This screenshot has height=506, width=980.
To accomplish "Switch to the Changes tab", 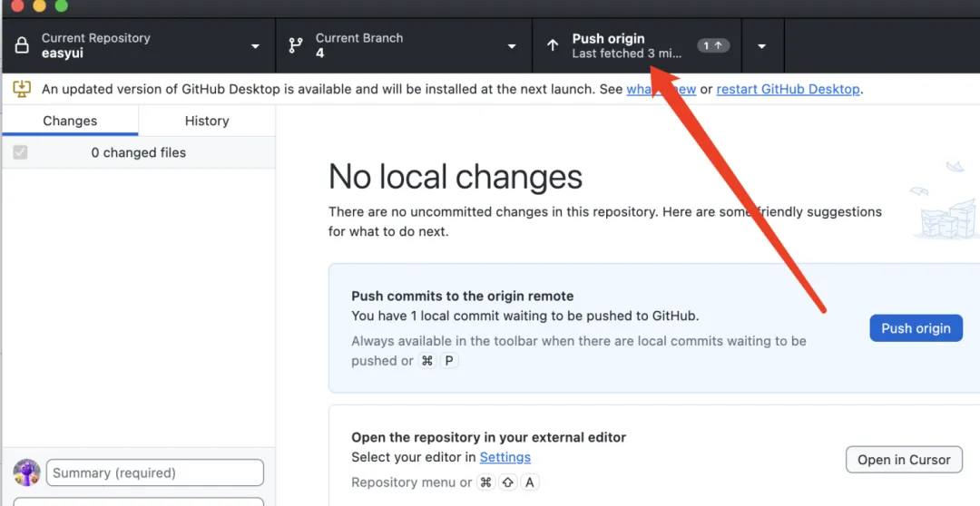I will [70, 121].
